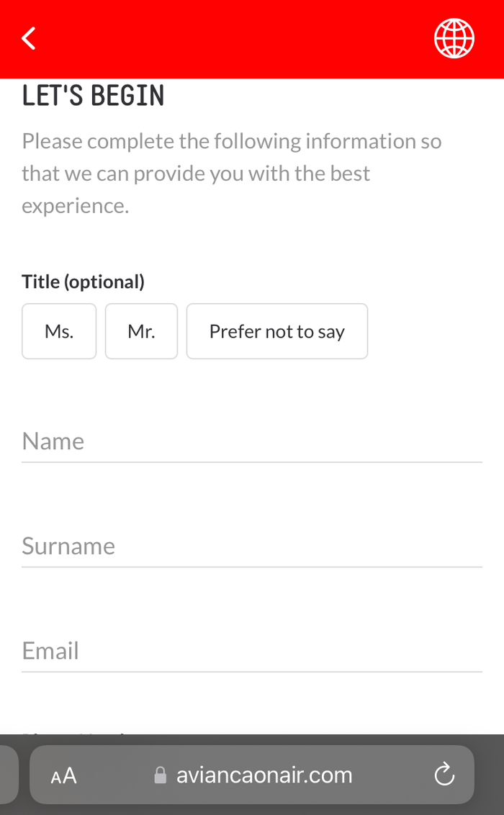
Task: Open the AA reader options
Action: 64,776
